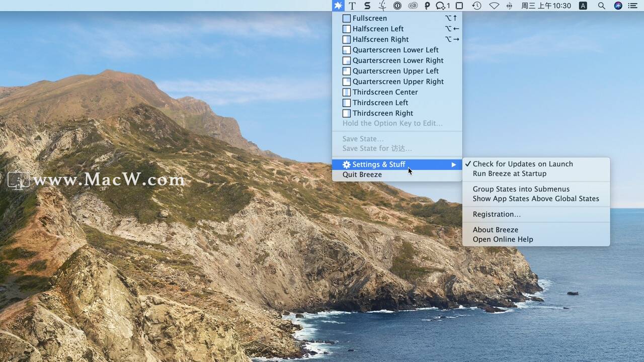
Task: Choose Halfscreen Left layout
Action: pos(397,29)
